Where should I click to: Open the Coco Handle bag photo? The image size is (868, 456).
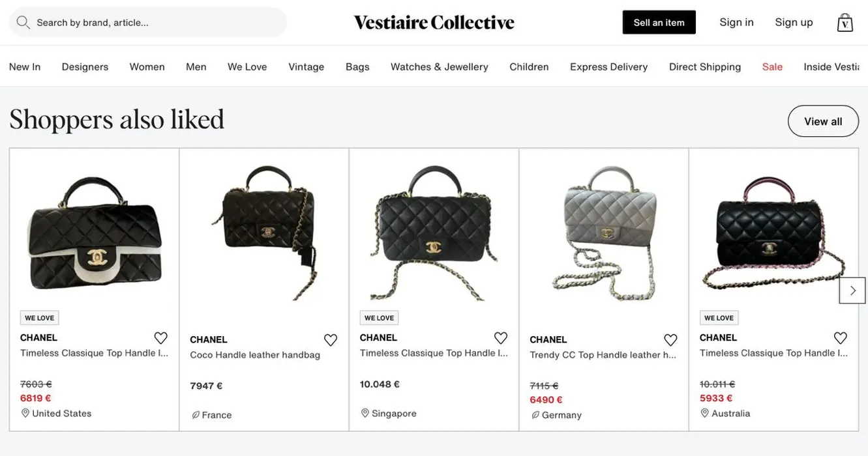(x=264, y=231)
